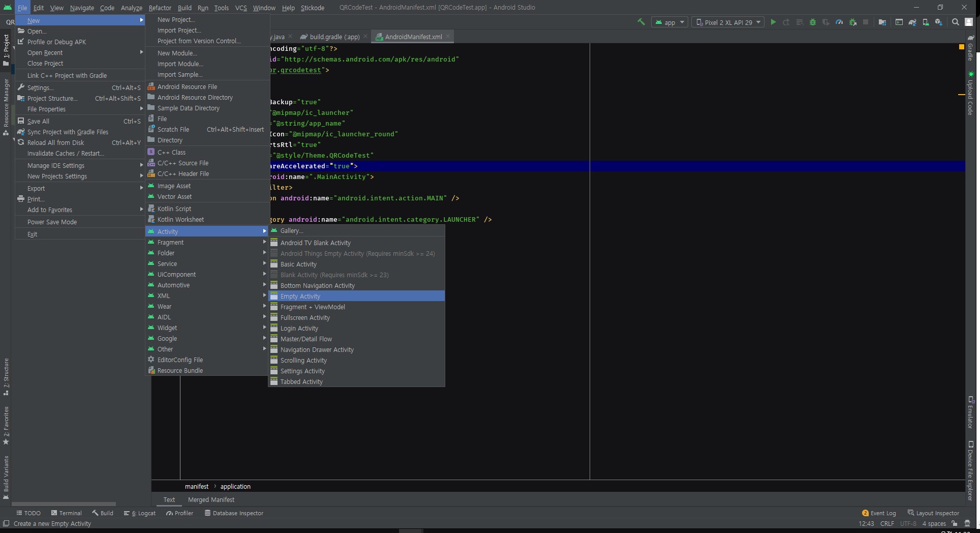
Task: Click the yellow warning marker in the error stripe
Action: pyautogui.click(x=961, y=95)
